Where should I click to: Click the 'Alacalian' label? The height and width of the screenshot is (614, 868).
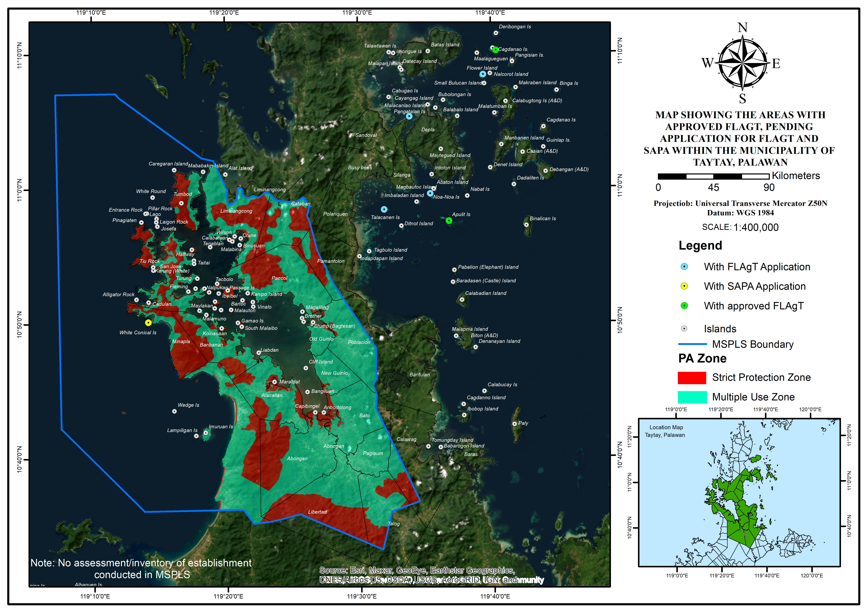pos(272,395)
